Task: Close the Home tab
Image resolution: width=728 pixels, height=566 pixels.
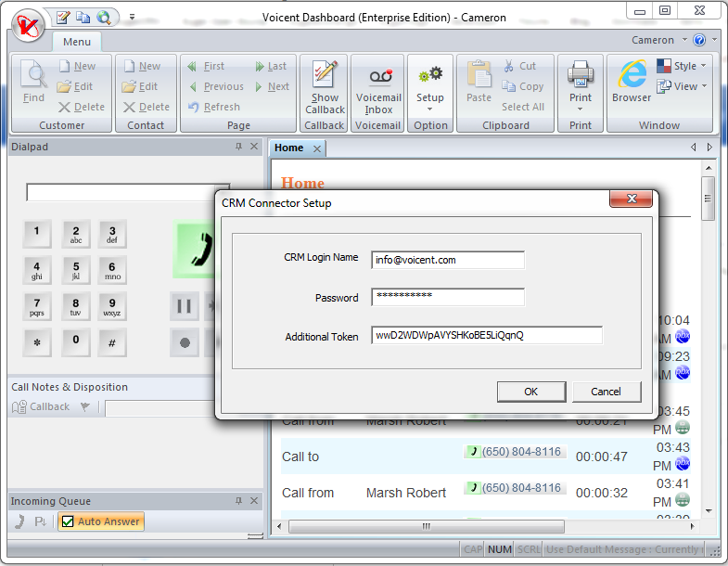Action: (317, 148)
